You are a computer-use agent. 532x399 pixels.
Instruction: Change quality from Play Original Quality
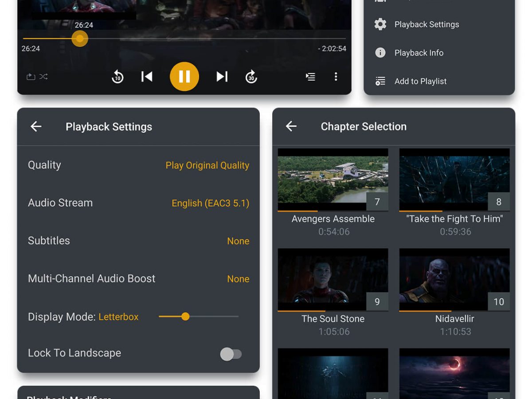[207, 165]
